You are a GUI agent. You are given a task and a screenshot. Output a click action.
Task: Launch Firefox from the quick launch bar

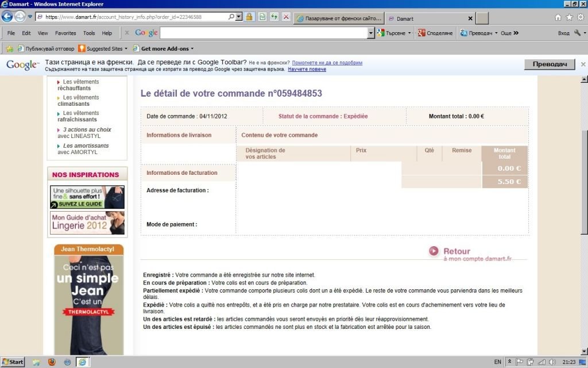pyautogui.click(x=52, y=362)
